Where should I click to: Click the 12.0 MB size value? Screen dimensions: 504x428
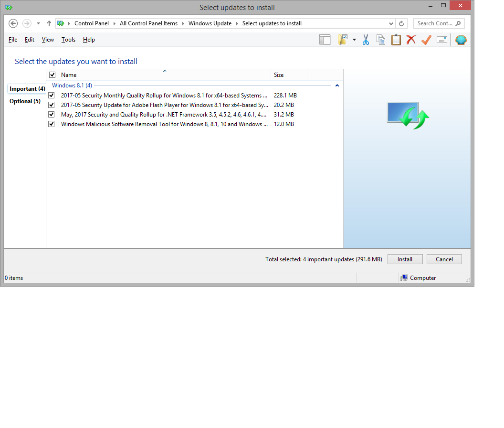coord(284,124)
